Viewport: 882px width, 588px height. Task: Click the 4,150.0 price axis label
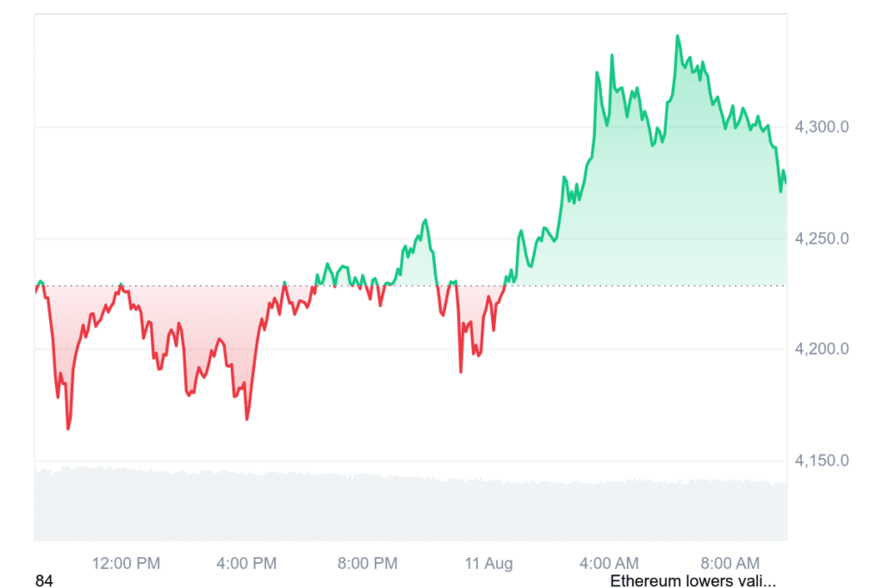click(821, 461)
